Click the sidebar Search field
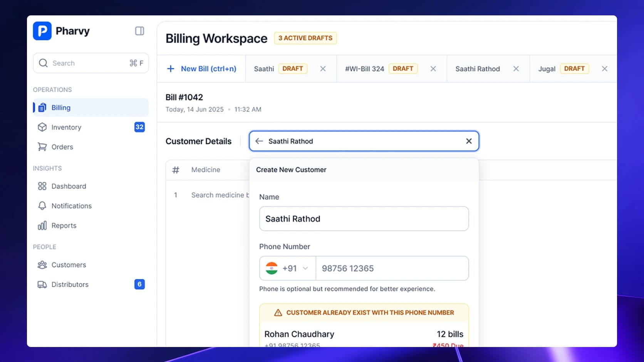This screenshot has height=362, width=644. tap(91, 63)
